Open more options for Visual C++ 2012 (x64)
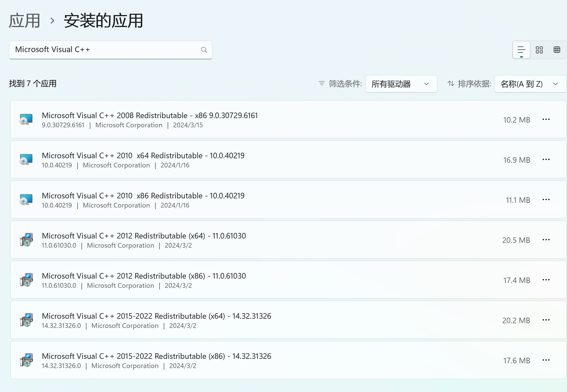The image size is (567, 392). [x=546, y=240]
